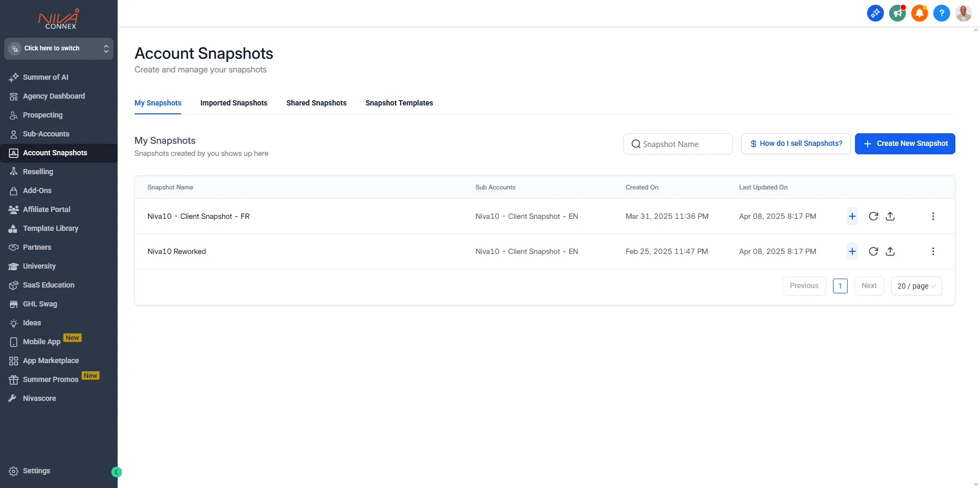Click the Previous page button
This screenshot has height=488, width=980.
pyautogui.click(x=804, y=286)
